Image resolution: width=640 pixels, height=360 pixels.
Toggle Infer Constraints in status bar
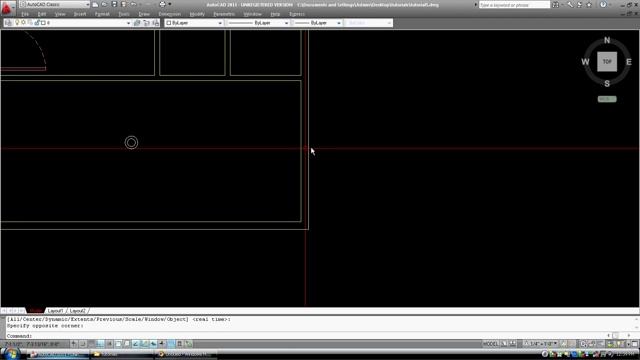73,344
